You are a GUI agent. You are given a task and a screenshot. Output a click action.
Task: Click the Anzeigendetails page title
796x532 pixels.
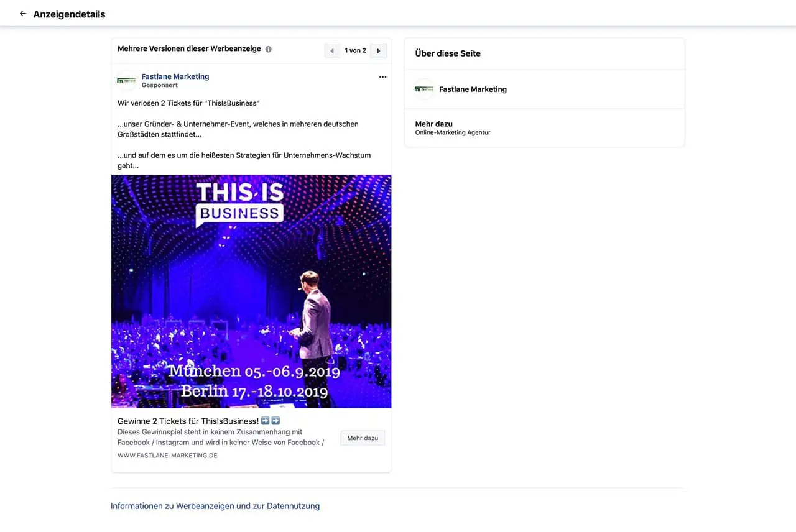click(x=69, y=14)
